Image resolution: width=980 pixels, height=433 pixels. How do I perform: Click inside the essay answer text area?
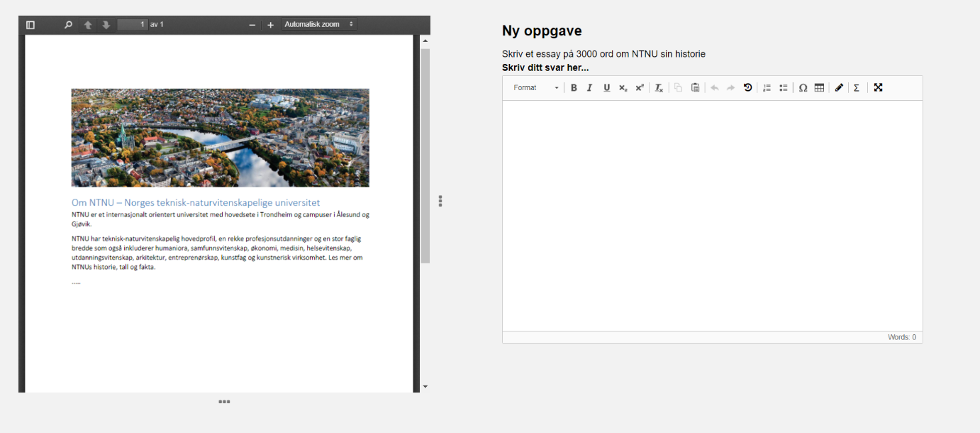click(713, 216)
